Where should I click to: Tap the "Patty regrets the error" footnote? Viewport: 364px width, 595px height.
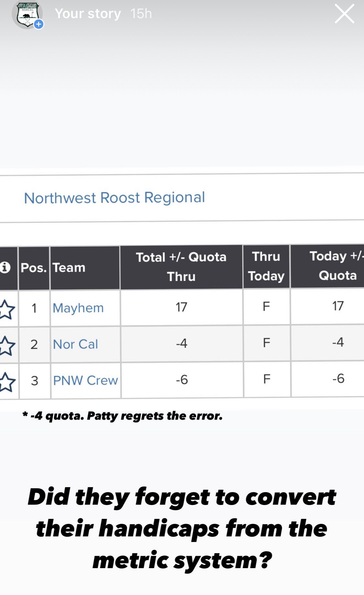tap(123, 416)
